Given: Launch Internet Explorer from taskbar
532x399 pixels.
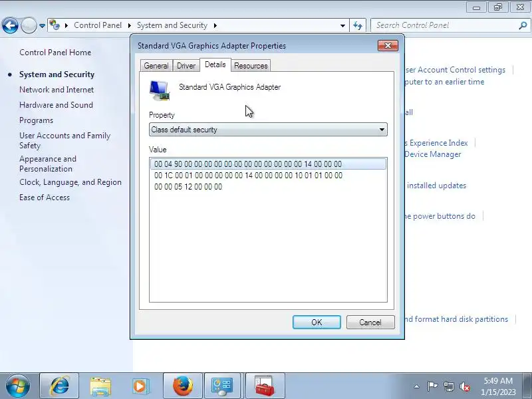Looking at the screenshot, I should pos(59,386).
